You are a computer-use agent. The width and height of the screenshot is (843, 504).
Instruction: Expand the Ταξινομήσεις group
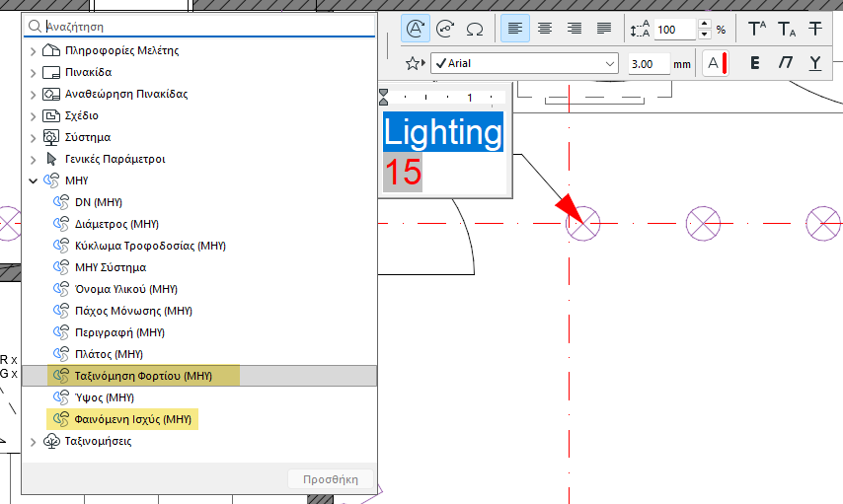pyautogui.click(x=33, y=442)
